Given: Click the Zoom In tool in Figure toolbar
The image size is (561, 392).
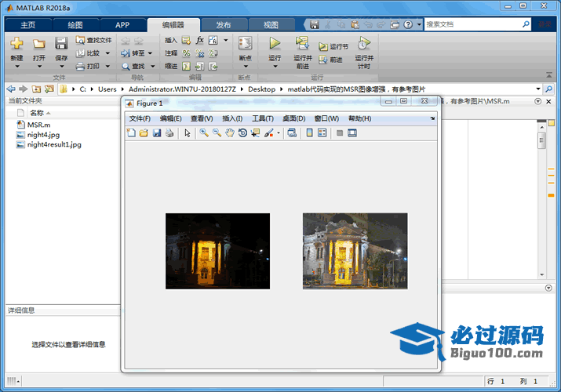Looking at the screenshot, I should point(204,133).
